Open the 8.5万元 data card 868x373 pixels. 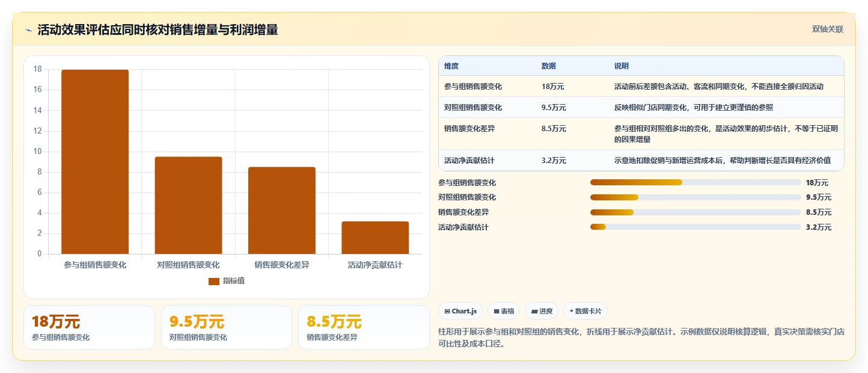(364, 327)
